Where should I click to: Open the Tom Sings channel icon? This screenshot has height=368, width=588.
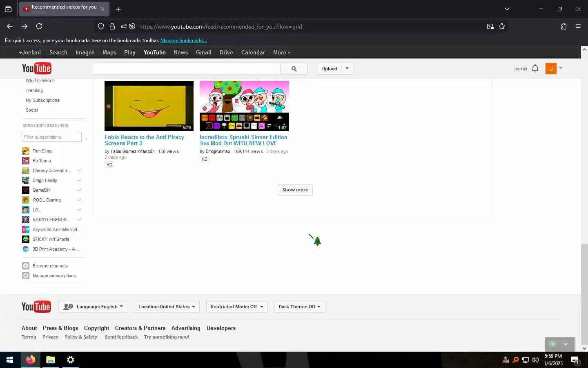pos(26,151)
